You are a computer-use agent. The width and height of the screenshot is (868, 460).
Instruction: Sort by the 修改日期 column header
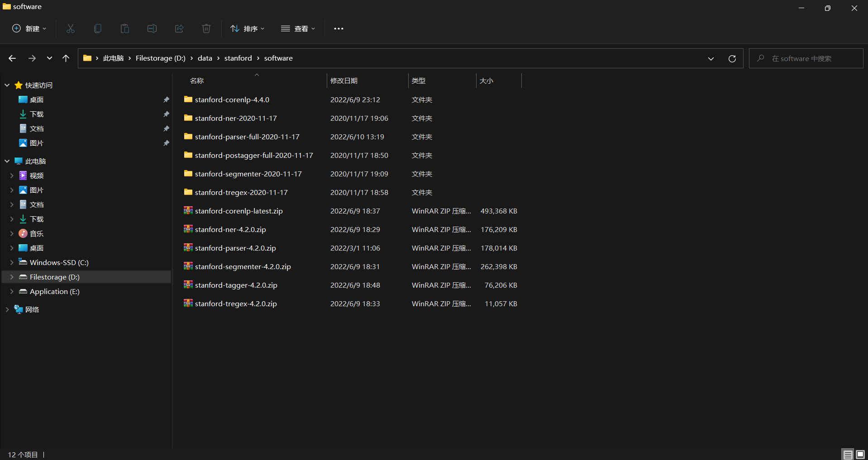(344, 81)
